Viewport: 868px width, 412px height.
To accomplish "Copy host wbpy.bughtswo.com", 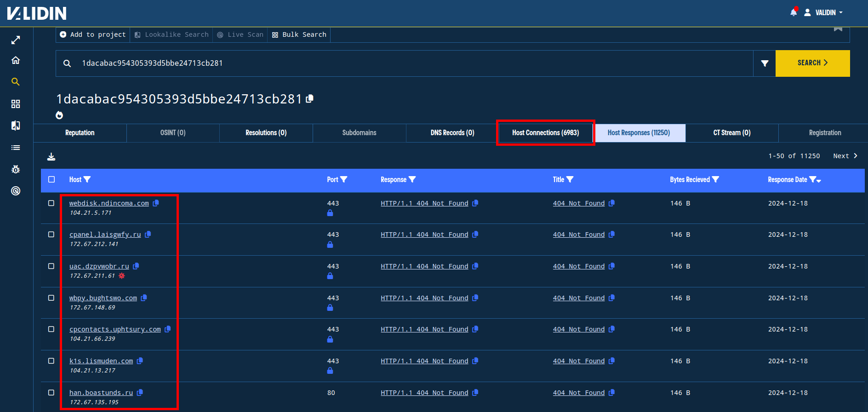I will [x=144, y=298].
